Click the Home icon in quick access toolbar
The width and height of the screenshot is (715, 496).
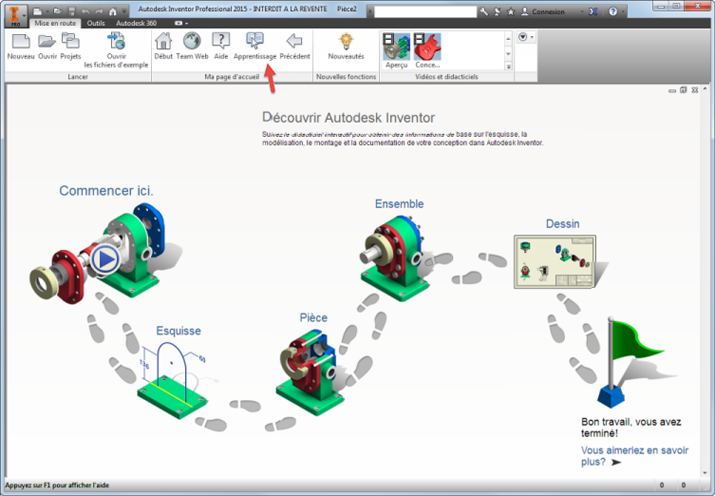point(113,11)
